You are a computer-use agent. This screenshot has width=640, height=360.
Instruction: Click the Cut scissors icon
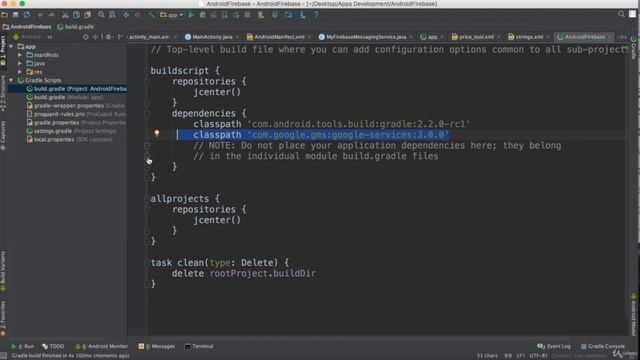click(x=65, y=15)
